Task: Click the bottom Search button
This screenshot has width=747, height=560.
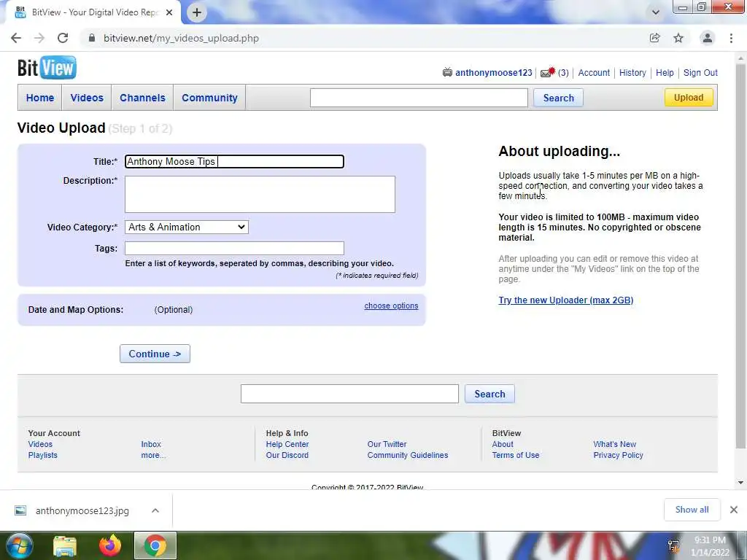Action: point(489,394)
